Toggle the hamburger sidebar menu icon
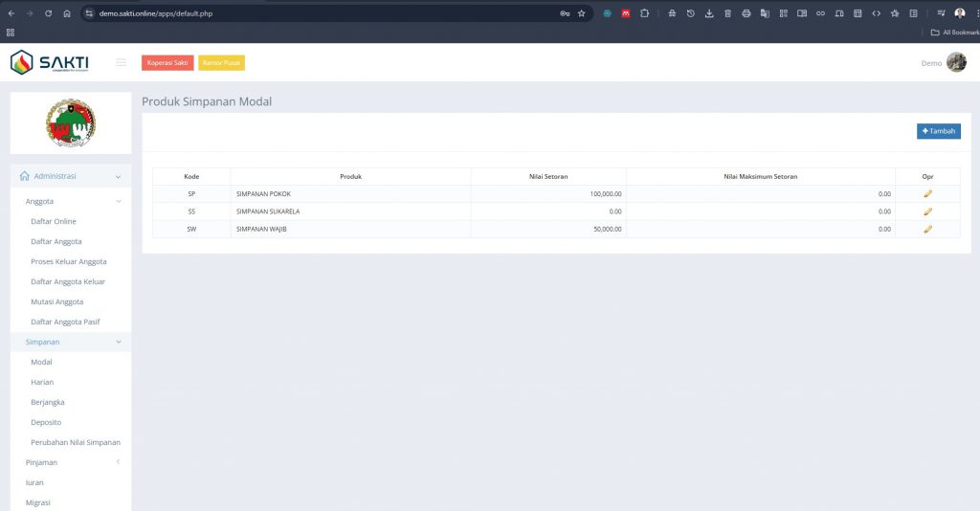This screenshot has width=980, height=511. click(121, 62)
